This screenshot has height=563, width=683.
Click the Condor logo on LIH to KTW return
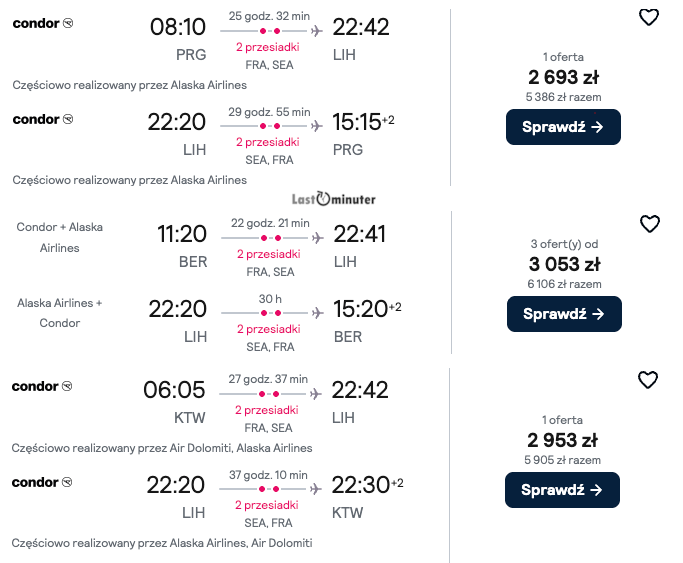click(43, 482)
